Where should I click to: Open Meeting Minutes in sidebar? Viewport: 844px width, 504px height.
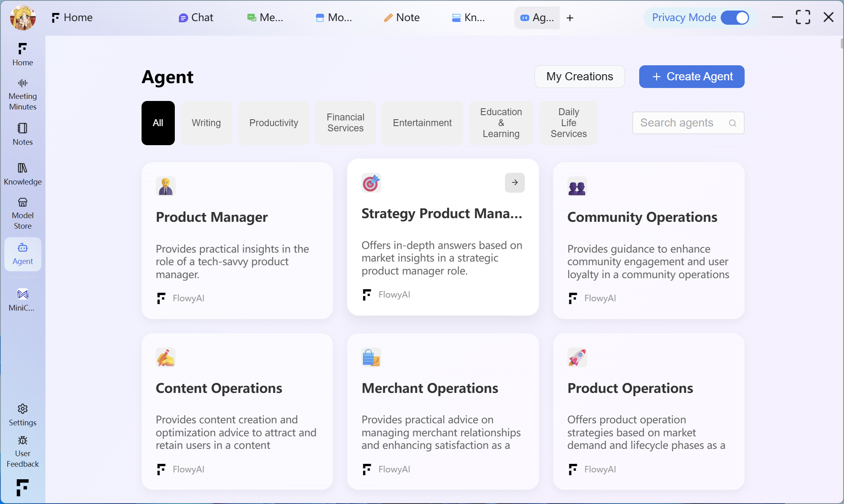[23, 94]
